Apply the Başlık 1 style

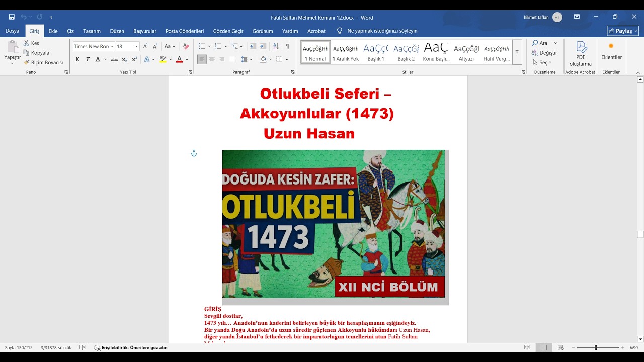pos(376,52)
